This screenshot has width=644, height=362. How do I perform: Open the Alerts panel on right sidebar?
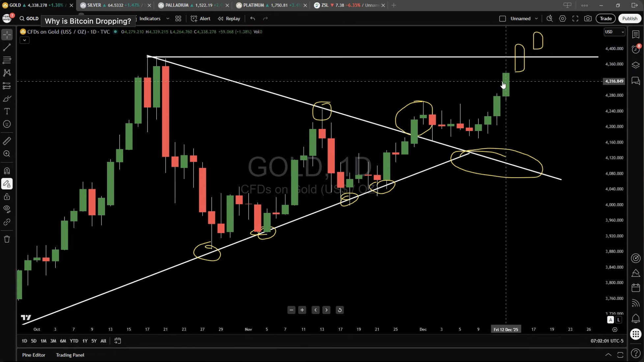[x=636, y=49]
